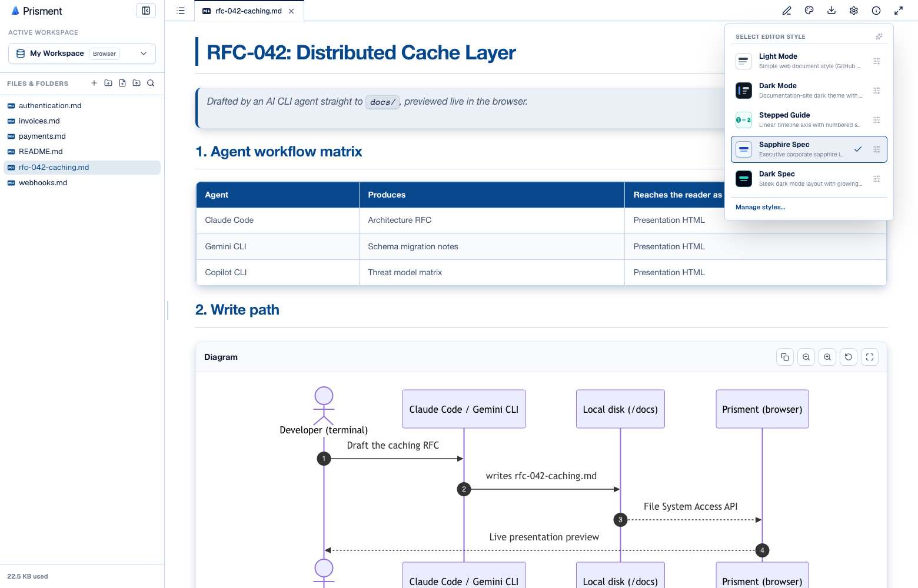The image size is (918, 588).
Task: Customize the Light Mode style settings
Action: pyautogui.click(x=877, y=61)
